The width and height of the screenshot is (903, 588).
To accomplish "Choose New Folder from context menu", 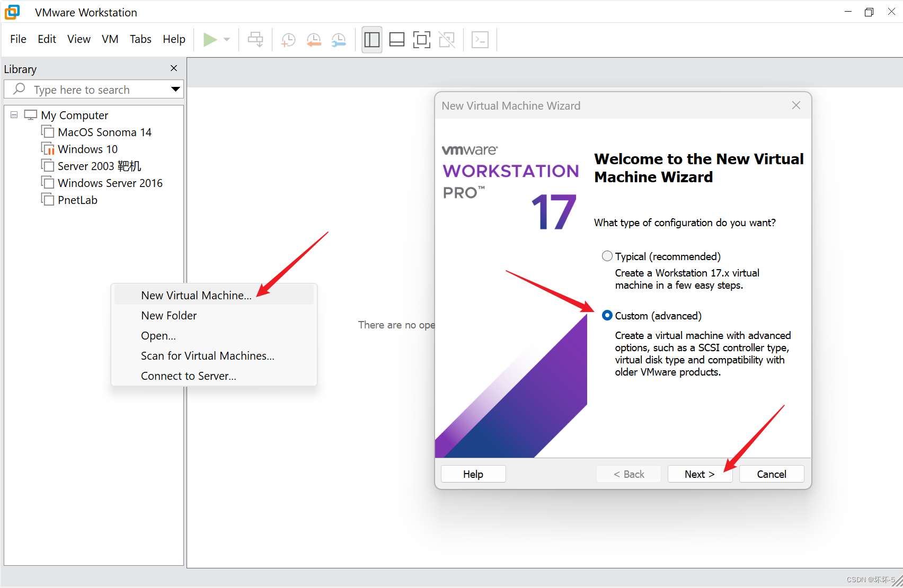I will 214,315.
